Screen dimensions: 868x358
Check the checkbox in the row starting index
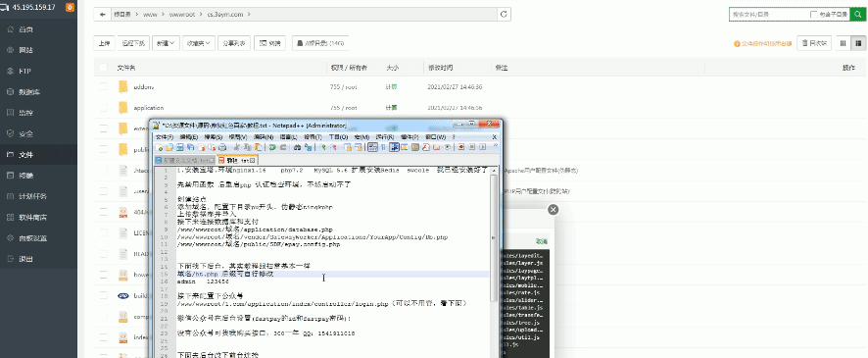(x=104, y=337)
